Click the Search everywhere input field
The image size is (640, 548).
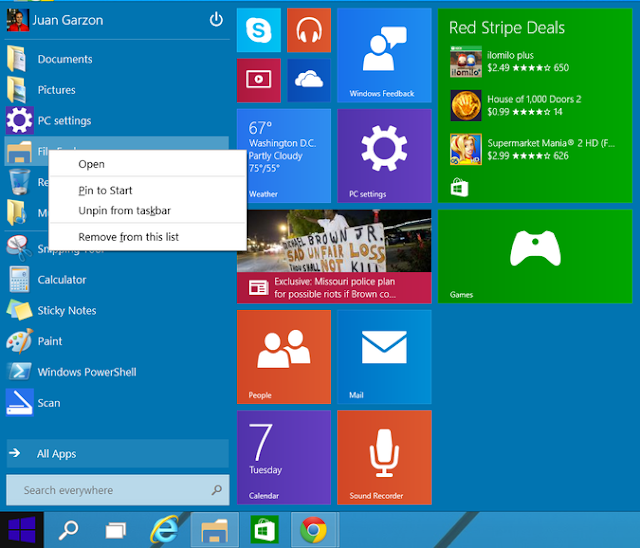118,490
